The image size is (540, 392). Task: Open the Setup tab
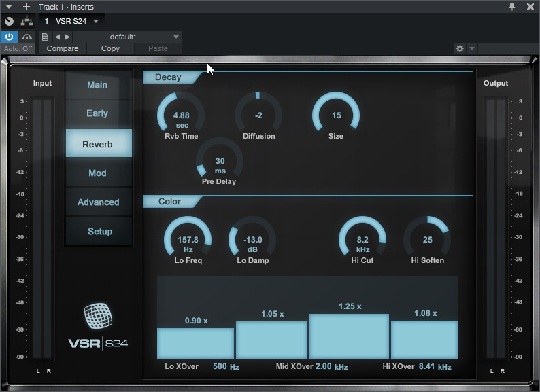click(x=99, y=231)
